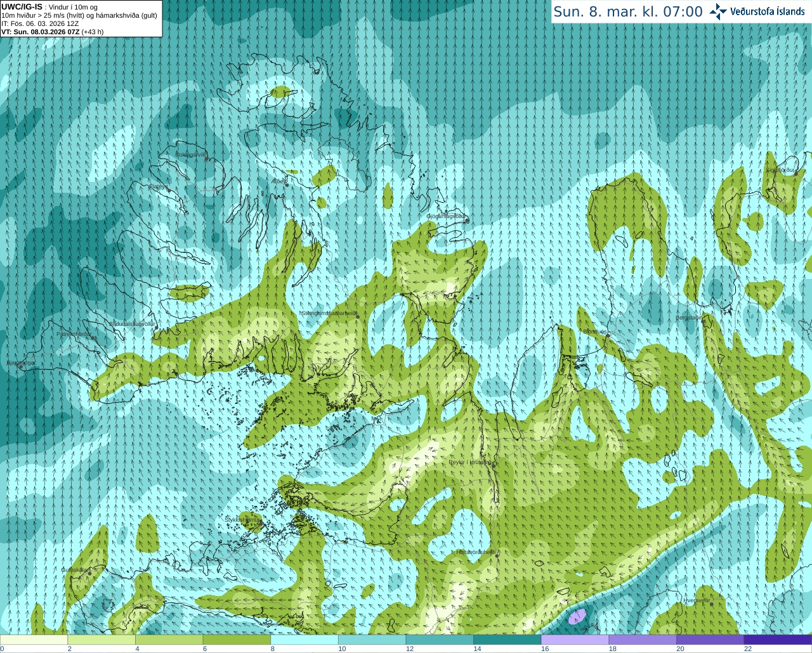Click the lavender high-wind patch near Hveravellir
812x653 pixels.
(x=578, y=616)
